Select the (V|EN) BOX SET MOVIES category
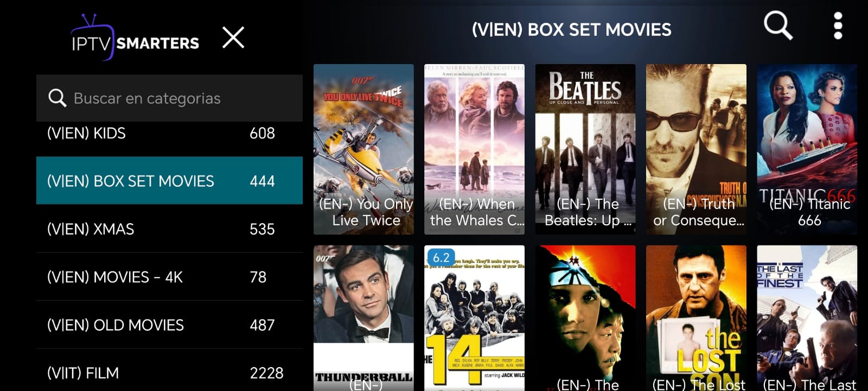The width and height of the screenshot is (868, 391). (x=169, y=181)
